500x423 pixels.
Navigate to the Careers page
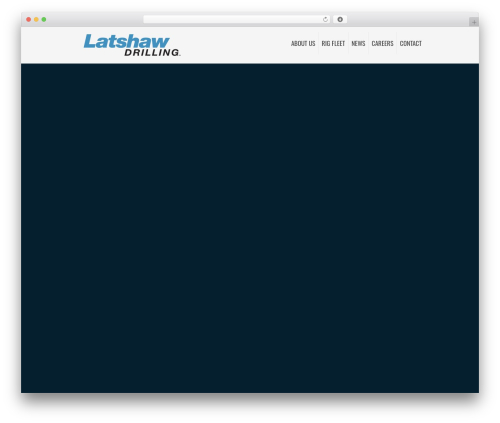click(x=382, y=43)
